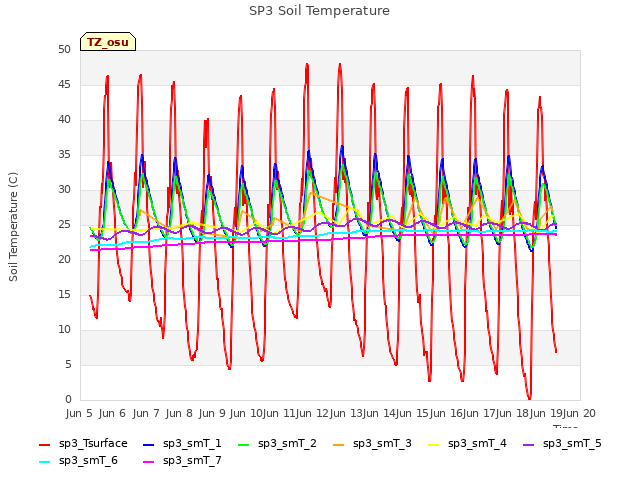640x480 pixels.
Task: Click the green sp3_smT_2 legend swatch
Action: click(244, 444)
